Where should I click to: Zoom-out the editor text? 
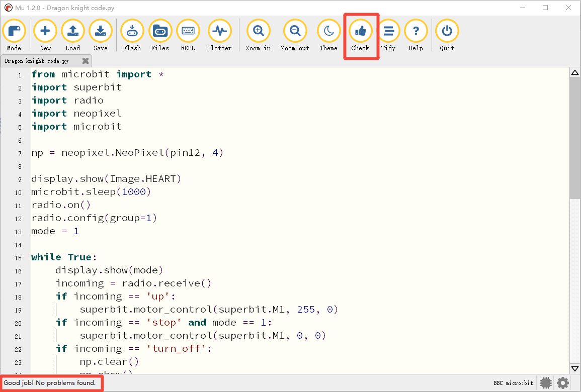295,36
